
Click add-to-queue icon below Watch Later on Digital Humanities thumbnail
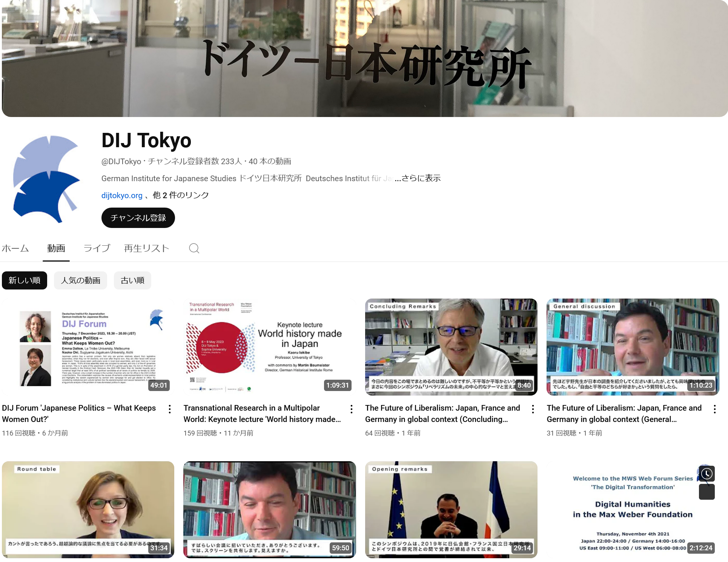click(707, 492)
